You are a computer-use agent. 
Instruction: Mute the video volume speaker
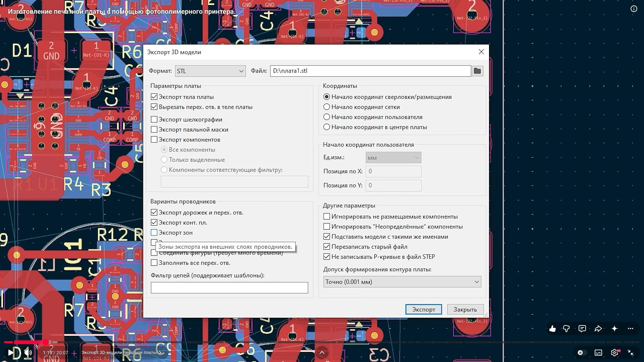(x=28, y=353)
